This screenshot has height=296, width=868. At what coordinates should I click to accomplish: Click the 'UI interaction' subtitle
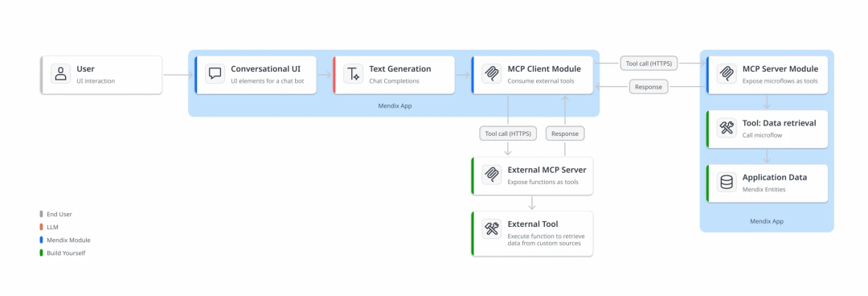[x=95, y=81]
